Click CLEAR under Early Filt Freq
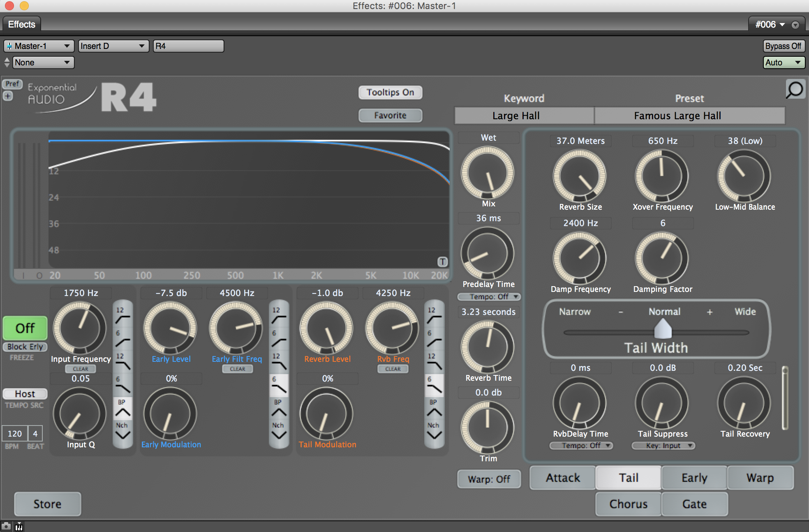This screenshot has width=809, height=532. [238, 369]
